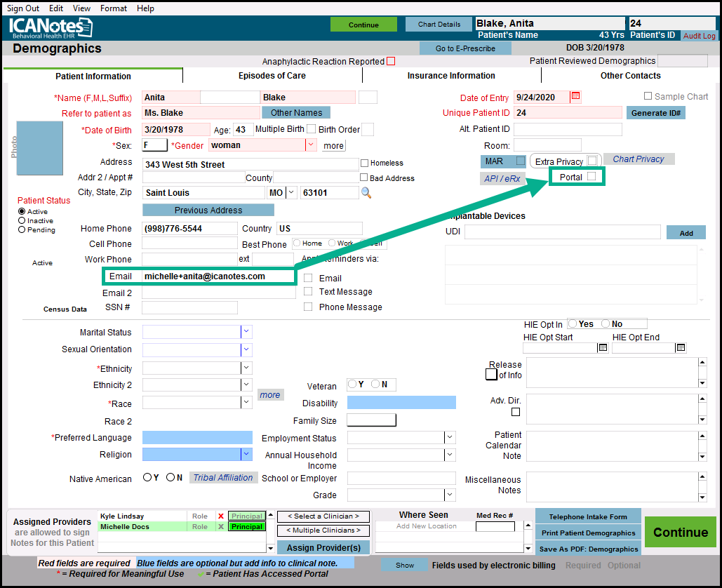The image size is (722, 588).
Task: Click the X beside Michelle Docs
Action: pyautogui.click(x=221, y=527)
